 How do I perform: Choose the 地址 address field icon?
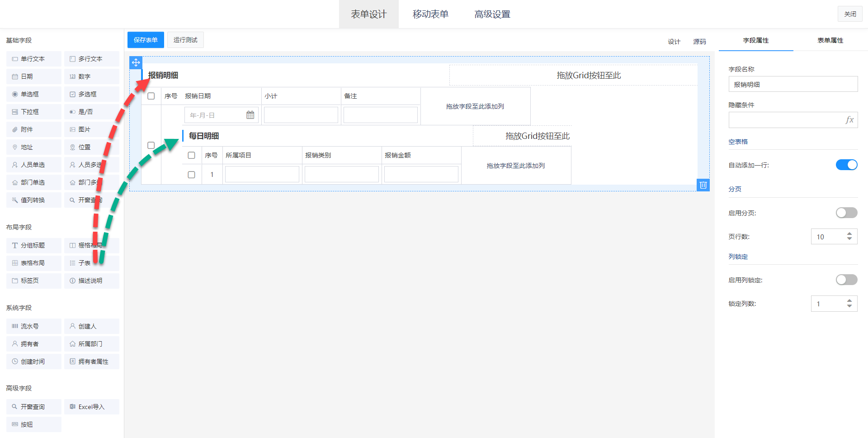[15, 147]
